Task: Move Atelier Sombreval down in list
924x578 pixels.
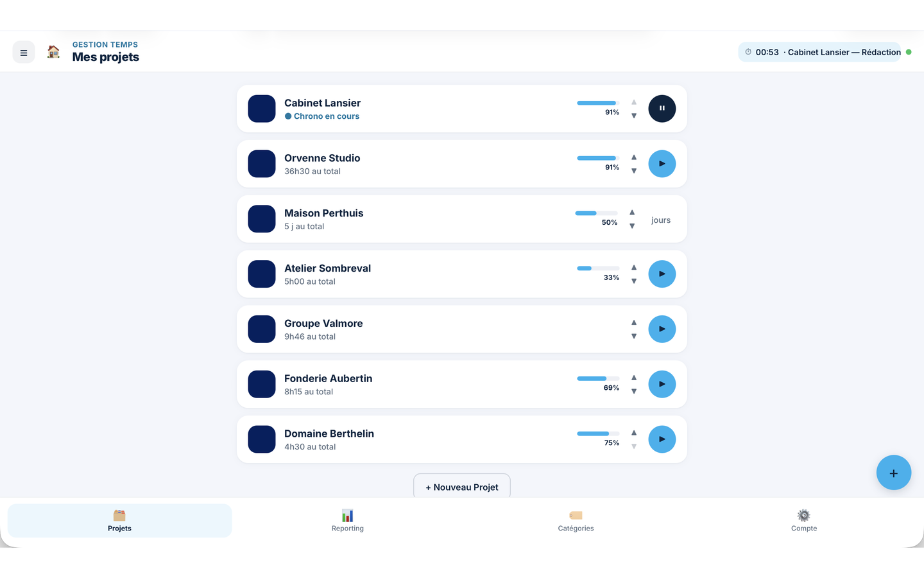Action: 634,281
